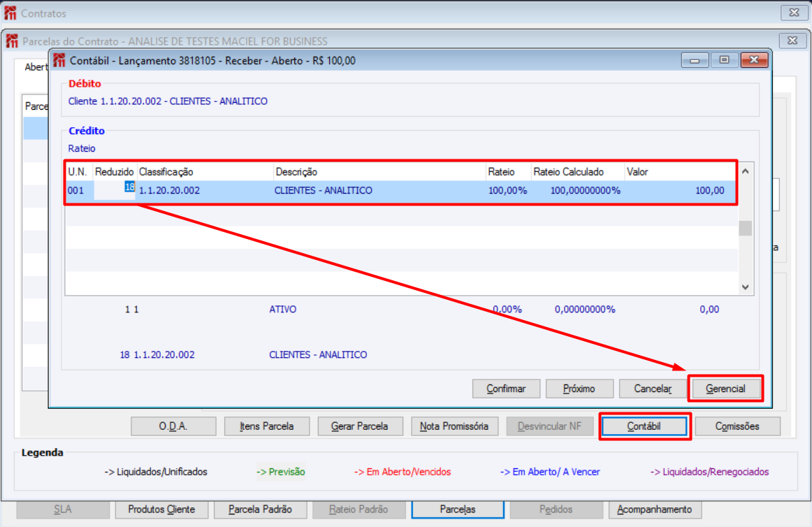Select the Parcelas tab

457,510
